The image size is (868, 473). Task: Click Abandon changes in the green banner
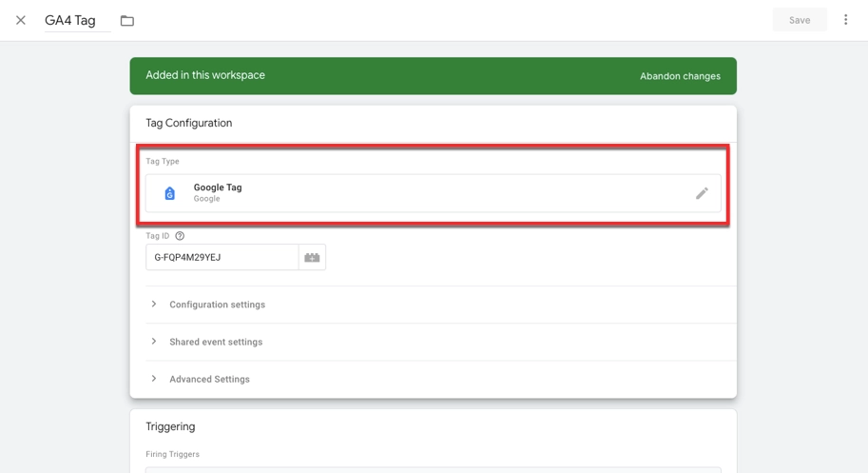[680, 76]
